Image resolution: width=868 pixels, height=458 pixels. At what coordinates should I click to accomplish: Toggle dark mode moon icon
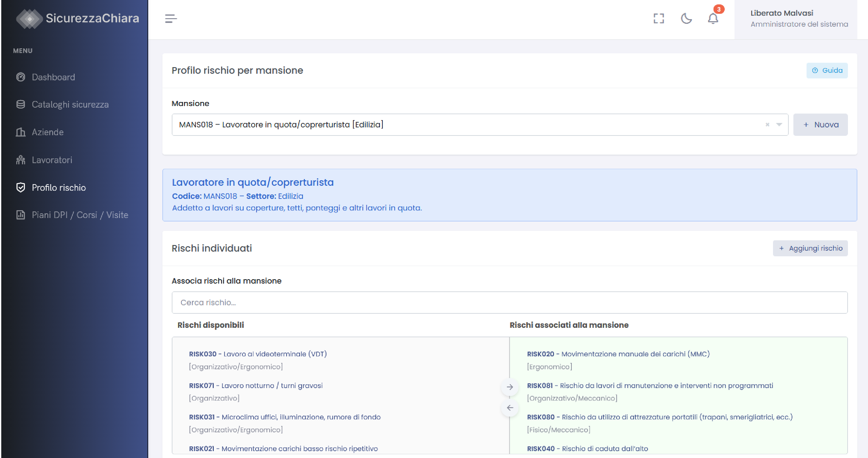pos(686,19)
